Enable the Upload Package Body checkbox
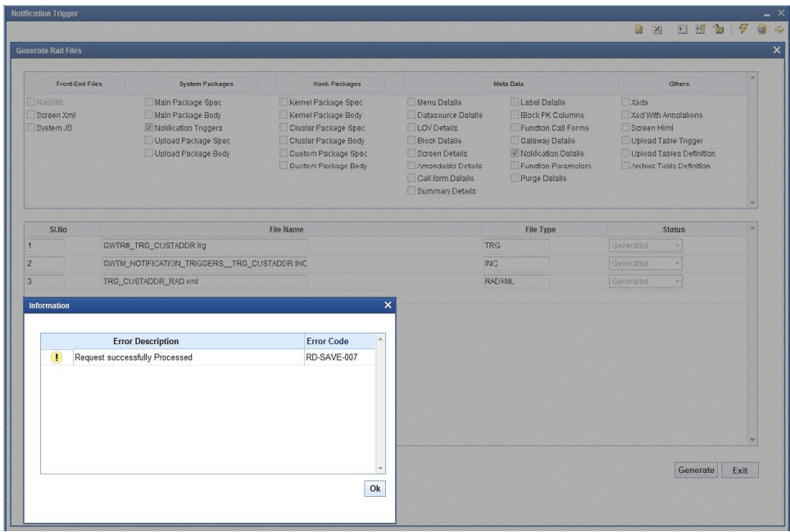 click(148, 153)
